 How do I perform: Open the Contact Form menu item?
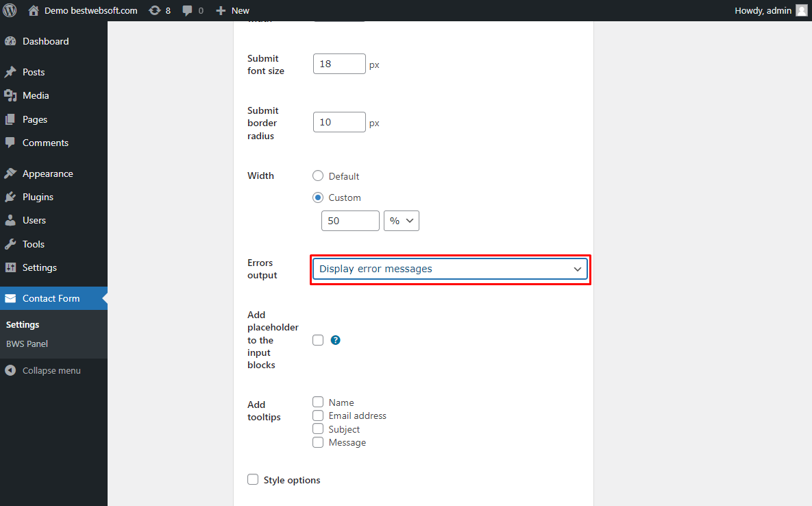coord(51,298)
